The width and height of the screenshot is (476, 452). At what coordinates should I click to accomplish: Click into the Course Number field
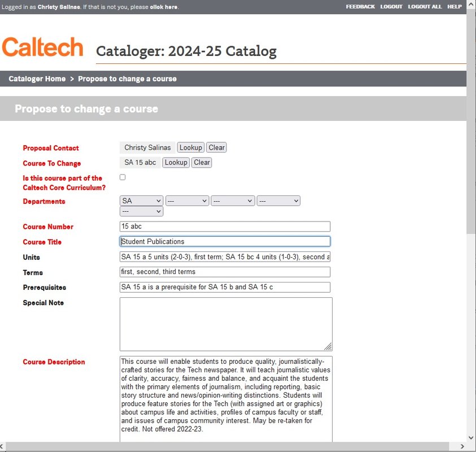[225, 227]
